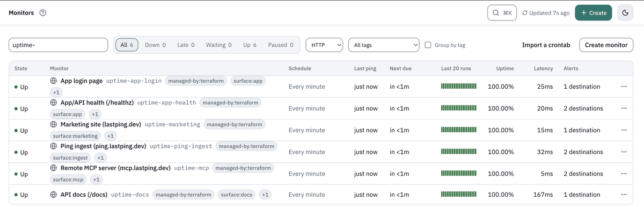Click the Uptime column header
This screenshot has width=644, height=207.
pos(505,69)
